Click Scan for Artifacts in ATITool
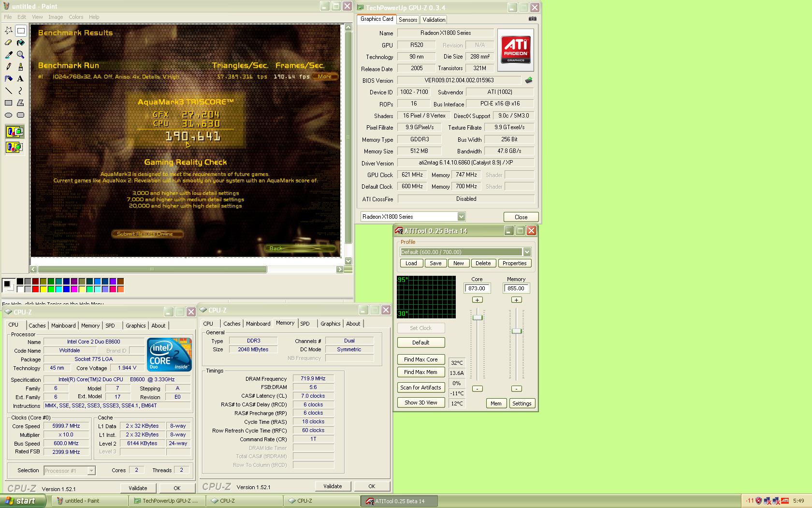The image size is (812, 508). pos(421,388)
